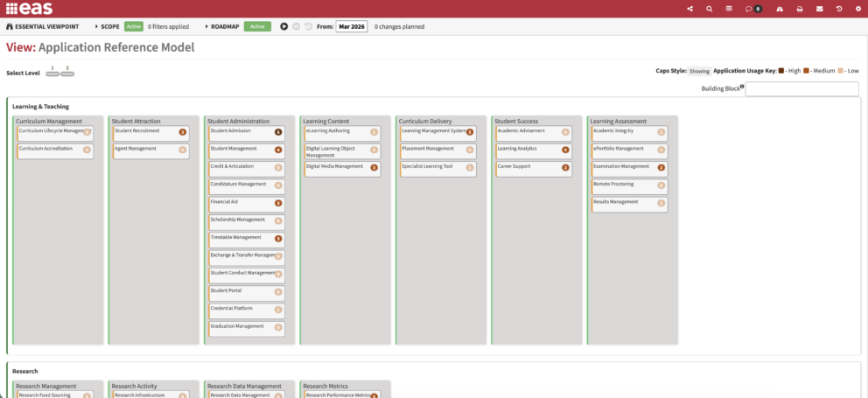This screenshot has height=398, width=868.
Task: Expand the SCOPE section arrow
Action: coord(96,26)
